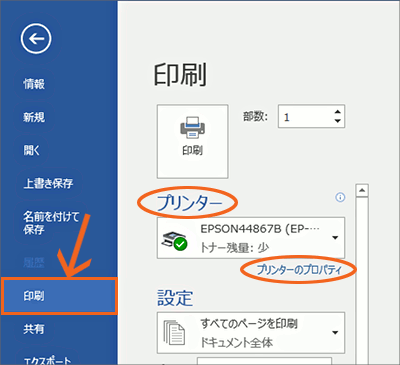Select the 印刷 sidebar item
Viewport: 400px width, 365px height.
point(59,296)
